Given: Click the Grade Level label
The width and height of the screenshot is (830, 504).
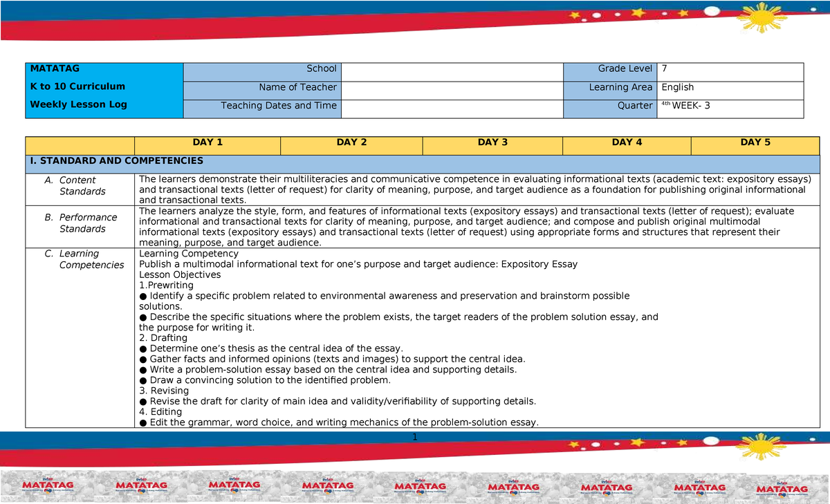Looking at the screenshot, I should tap(625, 68).
